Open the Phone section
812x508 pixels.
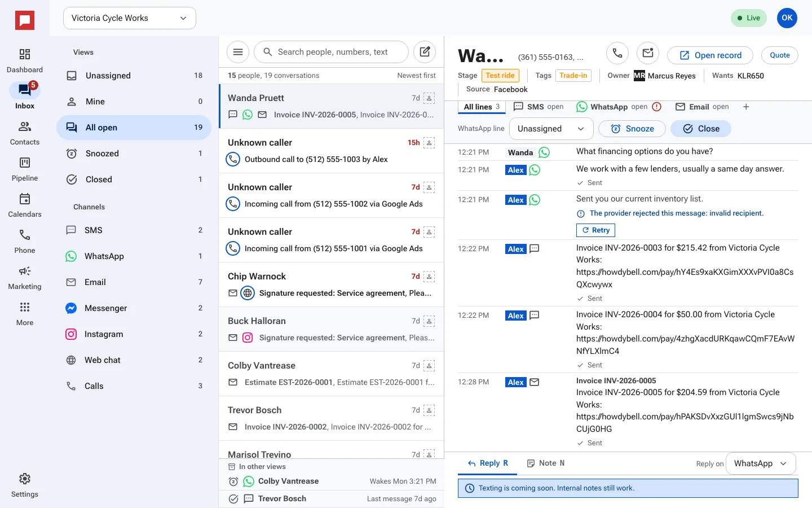(25, 242)
